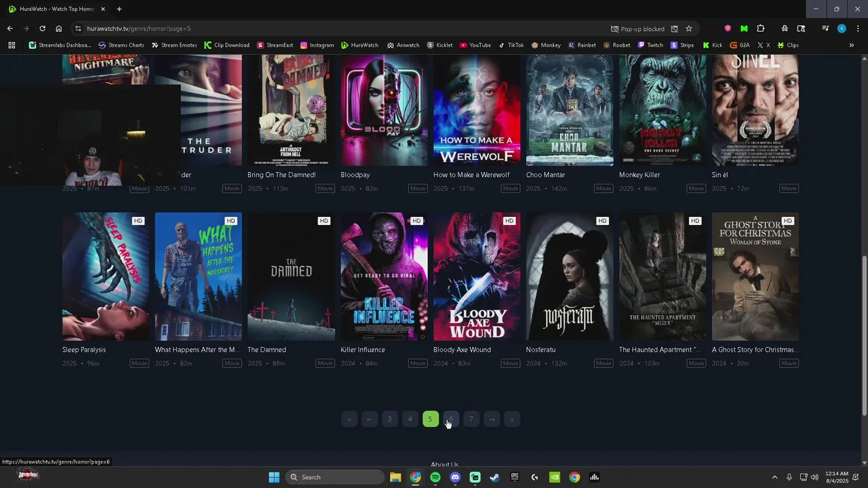The width and height of the screenshot is (868, 488).
Task: Open Discord from the taskbar
Action: point(455,477)
